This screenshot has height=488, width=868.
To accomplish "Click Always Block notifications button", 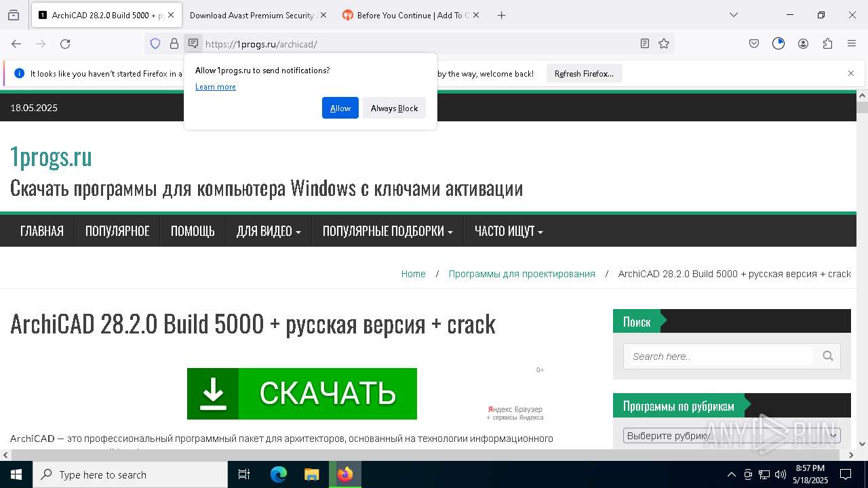I will tap(394, 108).
